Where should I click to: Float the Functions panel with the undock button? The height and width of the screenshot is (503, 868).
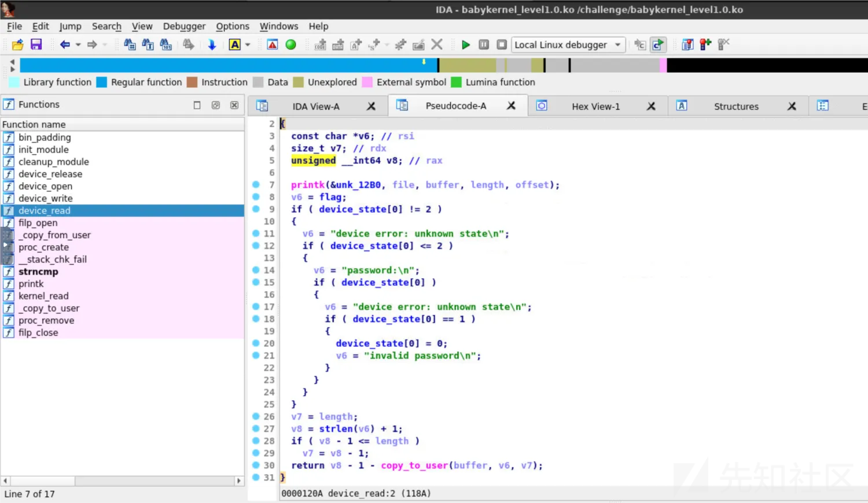(215, 105)
